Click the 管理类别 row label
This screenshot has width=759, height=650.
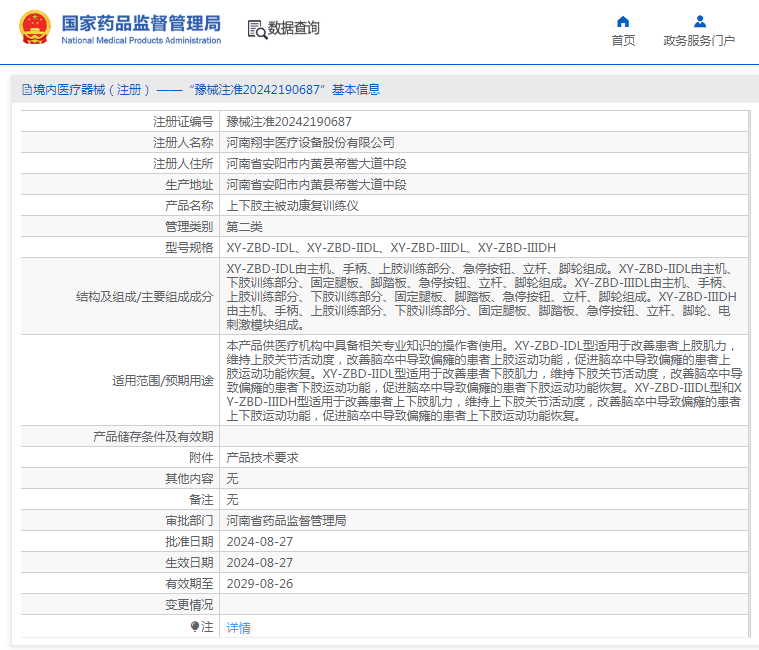(x=189, y=227)
